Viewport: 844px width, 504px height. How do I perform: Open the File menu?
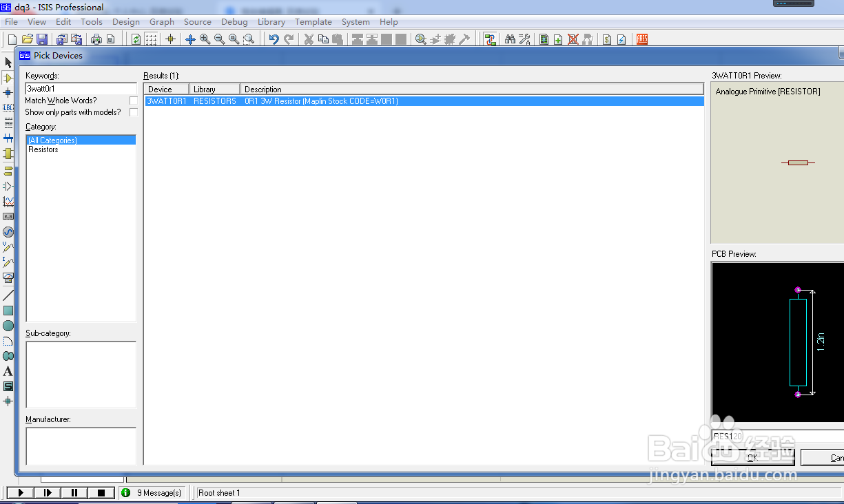pos(11,22)
